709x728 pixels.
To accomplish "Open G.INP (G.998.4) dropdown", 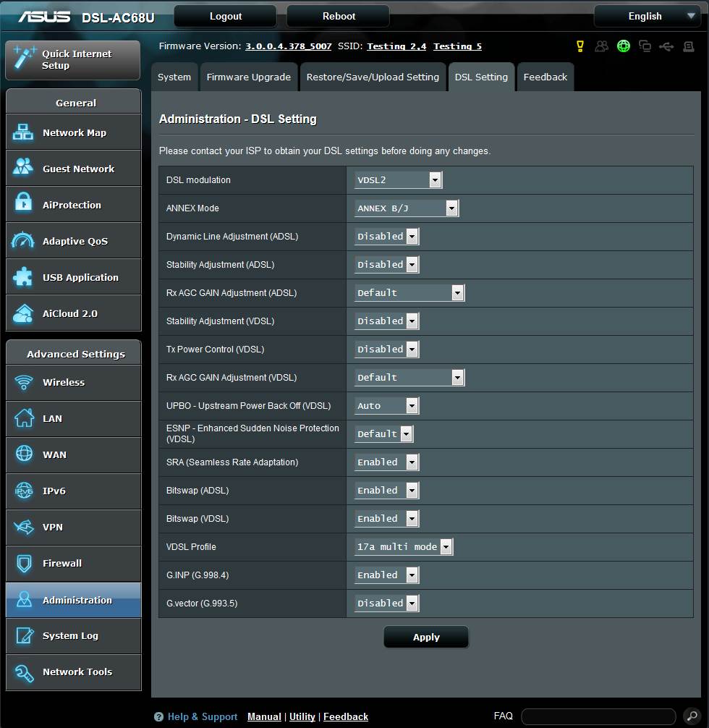I will tap(386, 575).
